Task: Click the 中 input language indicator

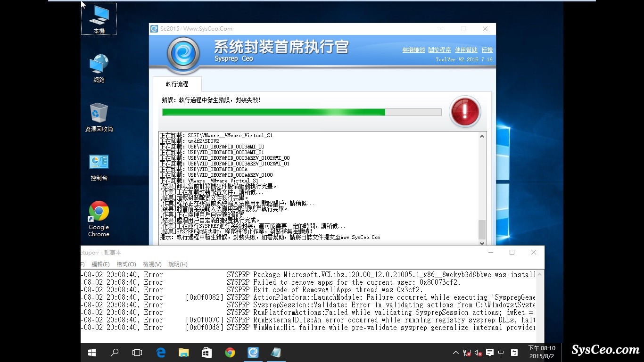Action: [501, 353]
